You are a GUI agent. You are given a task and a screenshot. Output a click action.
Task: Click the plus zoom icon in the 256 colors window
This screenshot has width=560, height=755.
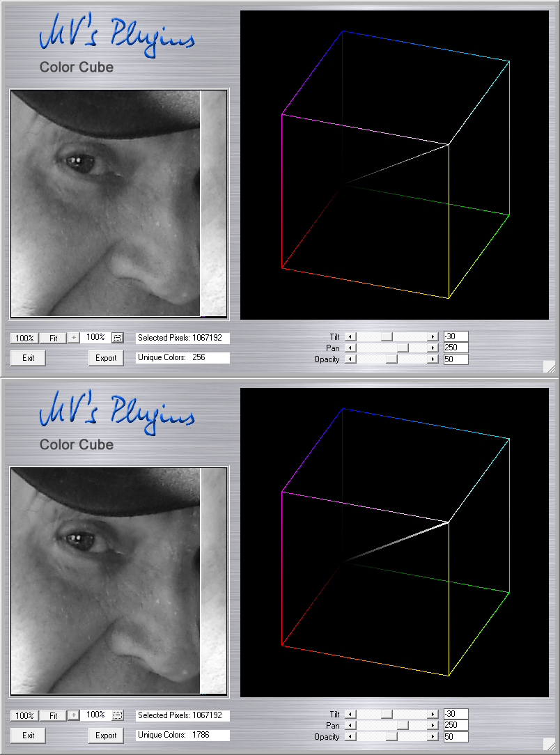click(x=73, y=338)
